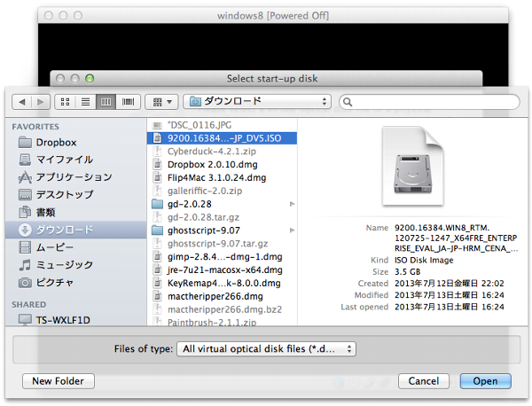Open Dropbox in Favorites sidebar
Viewport: 532px width, 406px height.
(x=75, y=142)
